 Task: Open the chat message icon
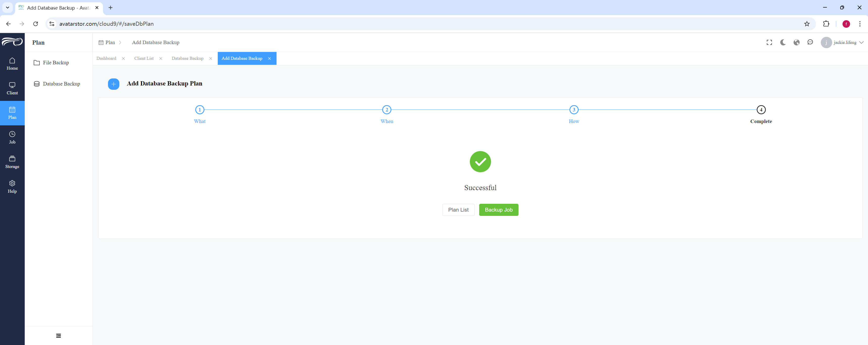(810, 42)
